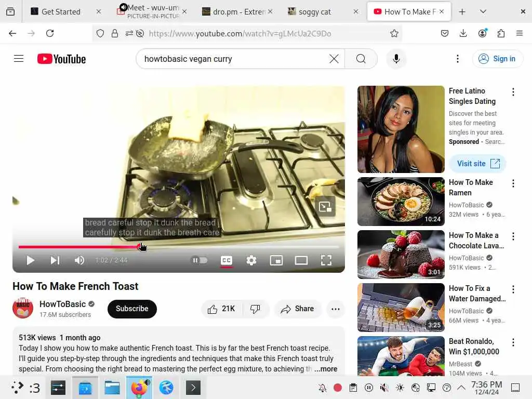Viewport: 532px width, 399px height.
Task: Open the extensions puzzle icon
Action: (501, 33)
